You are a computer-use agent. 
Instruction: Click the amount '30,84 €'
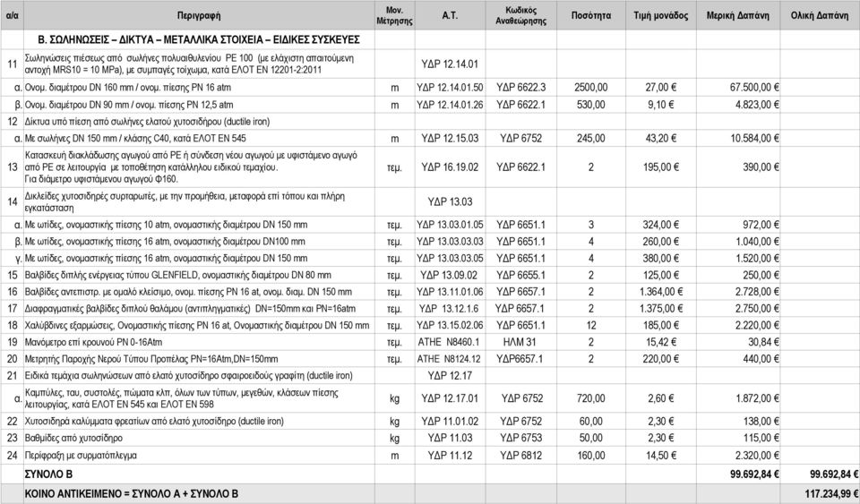[x=763, y=342]
